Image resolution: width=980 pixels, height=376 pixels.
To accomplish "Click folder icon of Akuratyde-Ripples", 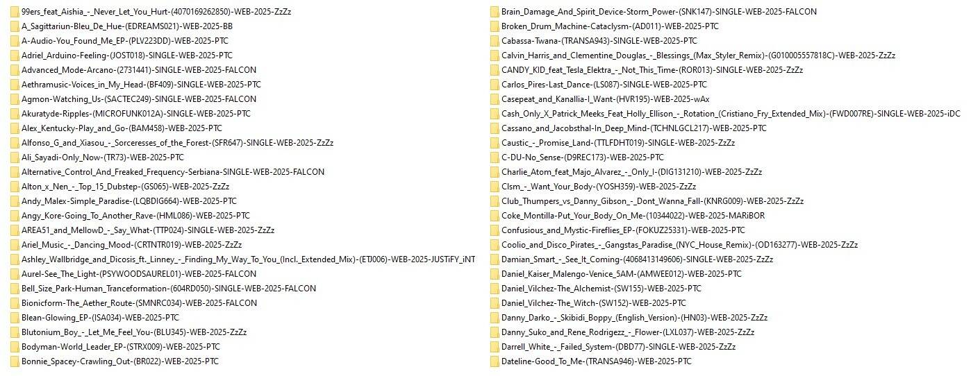I will tap(15, 114).
